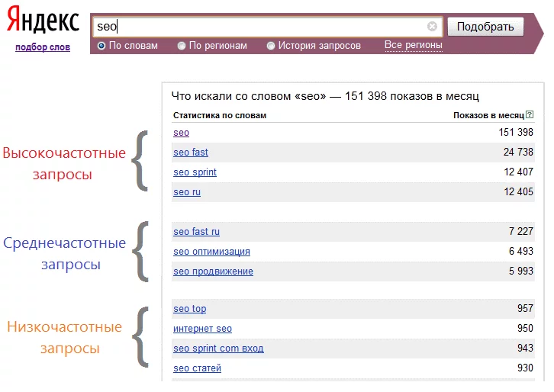Open the seo sprint com вход link

(218, 349)
